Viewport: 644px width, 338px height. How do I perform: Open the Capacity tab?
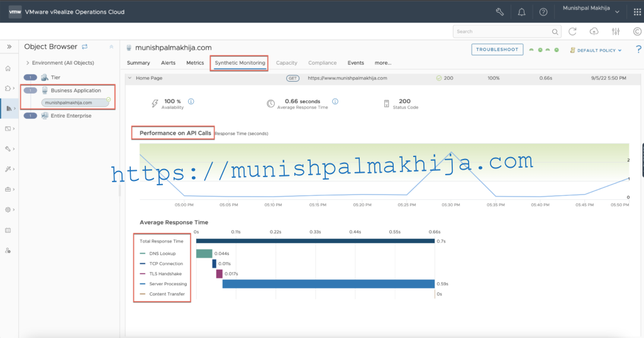coord(287,63)
